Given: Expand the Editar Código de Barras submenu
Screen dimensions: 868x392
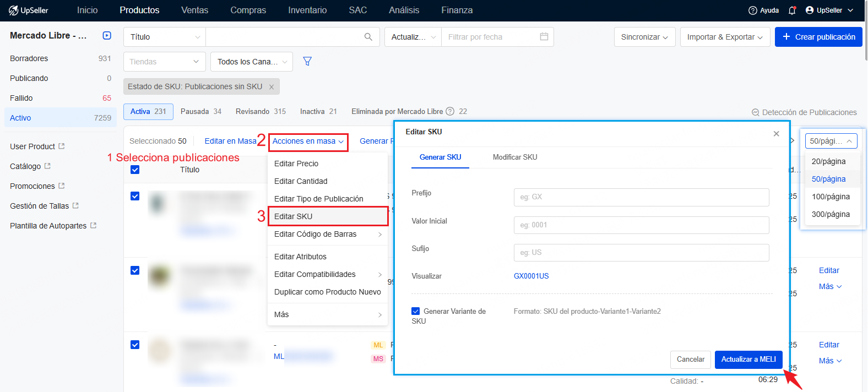Looking at the screenshot, I should (x=328, y=234).
